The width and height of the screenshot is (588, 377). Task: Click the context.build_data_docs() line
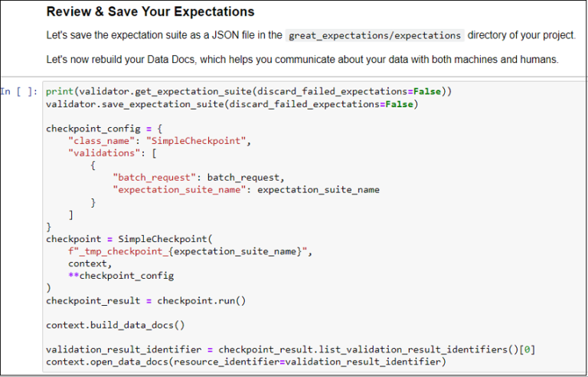(x=115, y=325)
